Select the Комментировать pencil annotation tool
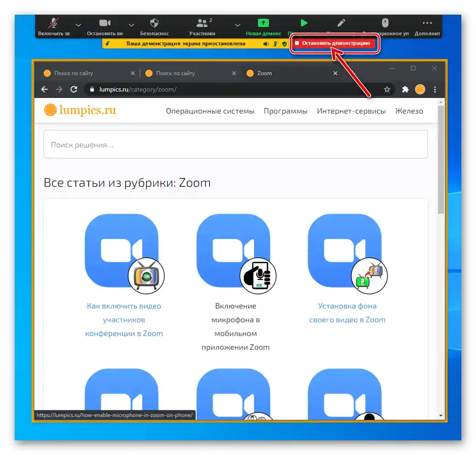This screenshot has height=455, width=476. pos(340,22)
